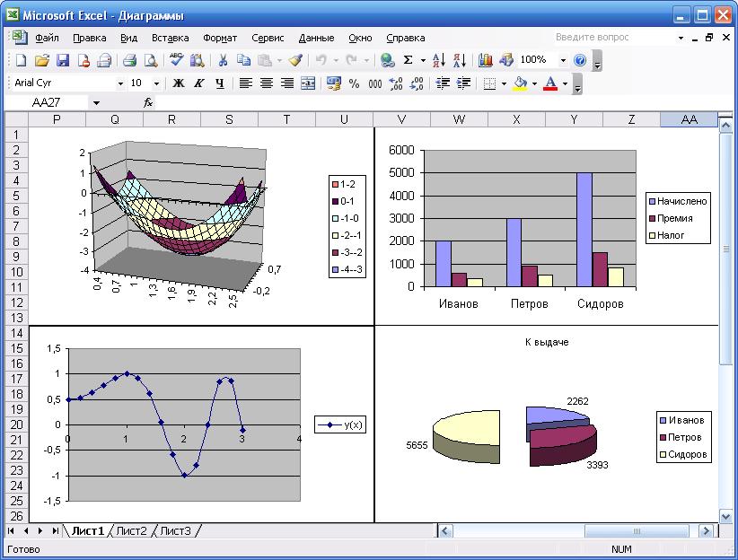Screen dimensions: 738x560
Task: Open the font size 10 dropdown
Action: [157, 83]
